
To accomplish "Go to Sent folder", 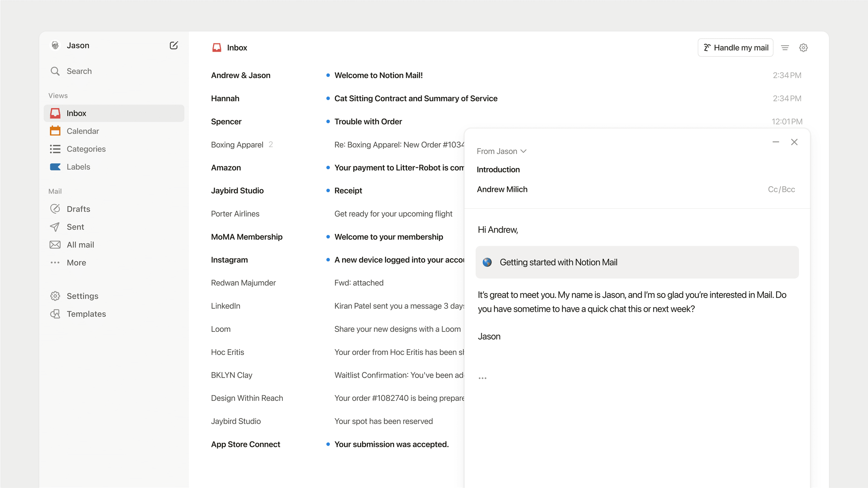I will pos(114,227).
